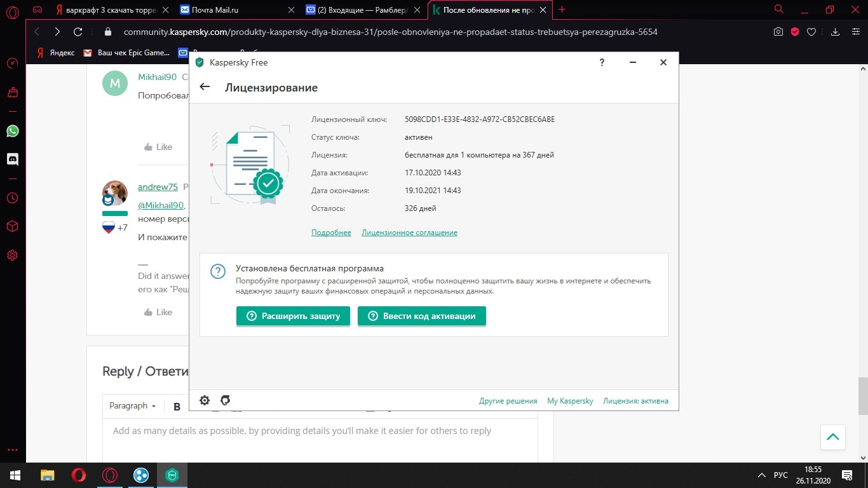Viewport: 868px width, 488px height.
Task: Open Paragraph style dropdown in reply editor
Action: [x=133, y=405]
